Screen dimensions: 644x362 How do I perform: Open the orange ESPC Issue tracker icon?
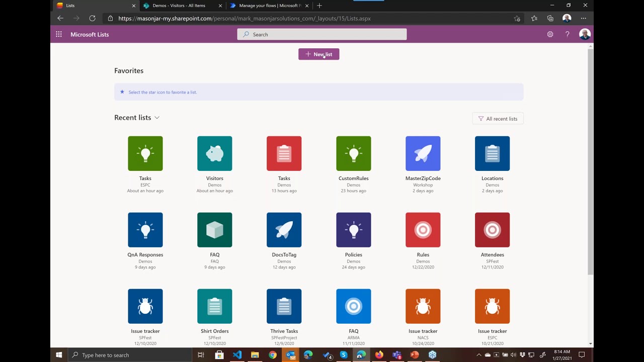click(493, 306)
